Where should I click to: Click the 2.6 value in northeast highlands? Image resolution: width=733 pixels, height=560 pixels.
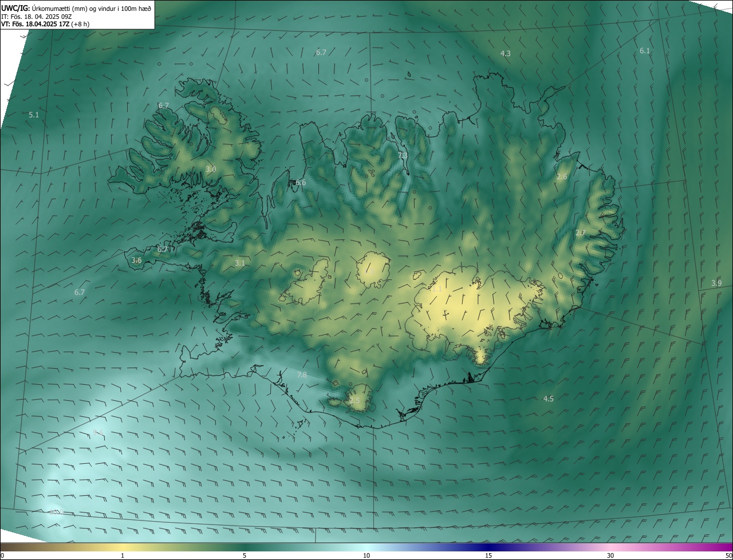[562, 177]
